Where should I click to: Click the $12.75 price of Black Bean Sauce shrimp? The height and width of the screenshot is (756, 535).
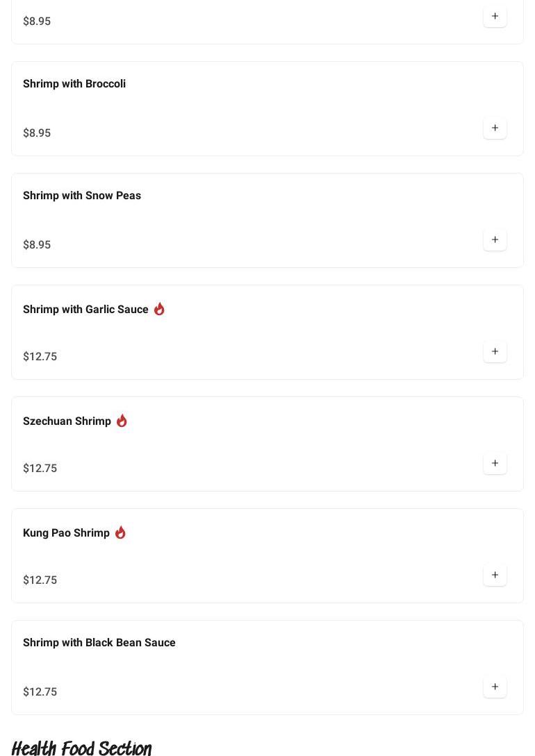(40, 692)
